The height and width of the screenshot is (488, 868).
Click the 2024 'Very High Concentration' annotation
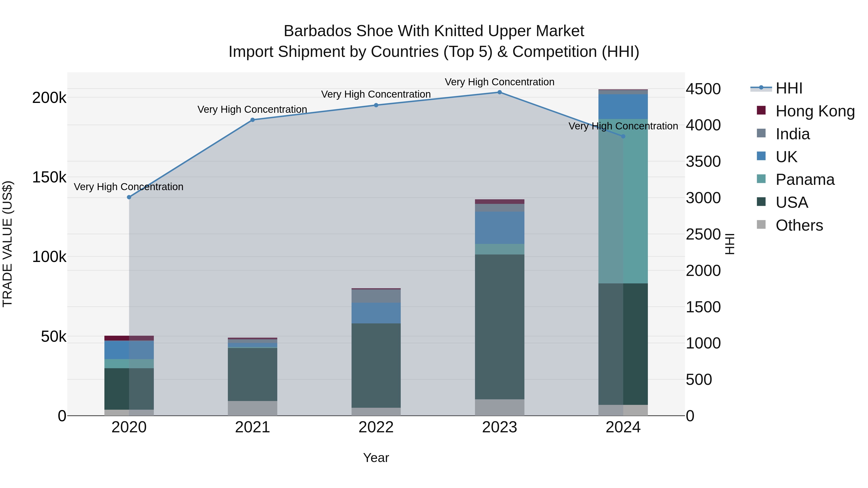623,126
